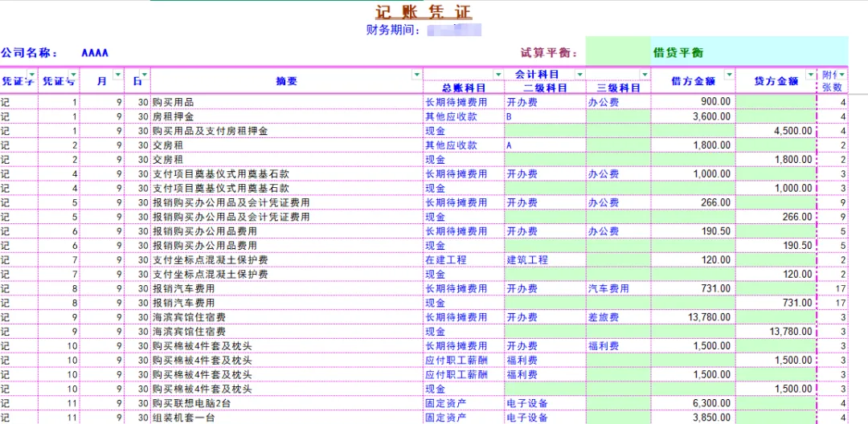868x424 pixels.
Task: Open the 贷方金额 column filter dropdown
Action: pos(810,74)
